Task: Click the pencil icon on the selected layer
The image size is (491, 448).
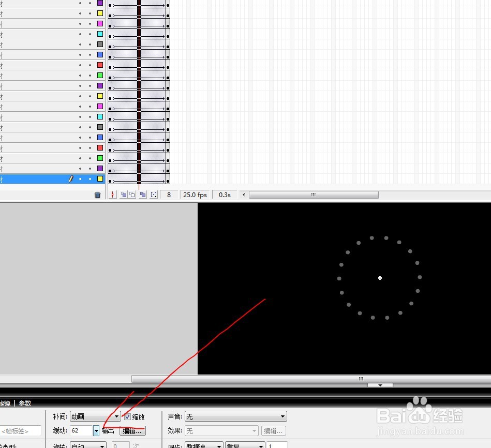Action: pos(71,179)
